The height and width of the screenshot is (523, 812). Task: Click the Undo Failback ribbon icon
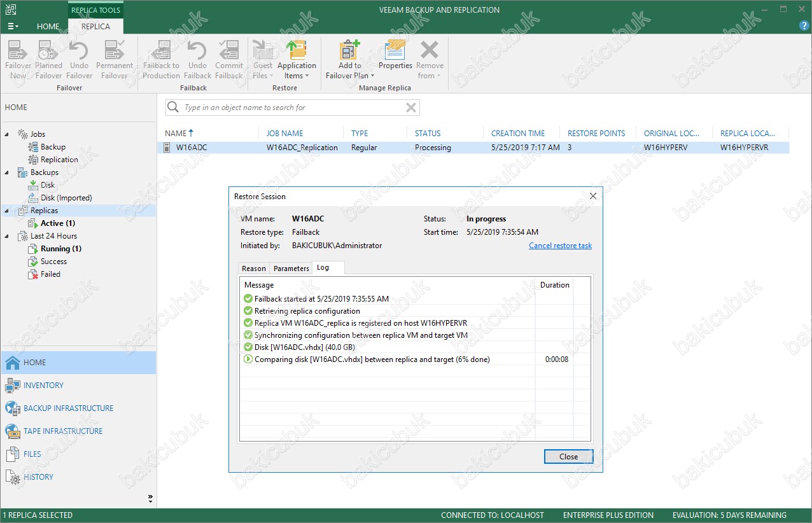[197, 60]
